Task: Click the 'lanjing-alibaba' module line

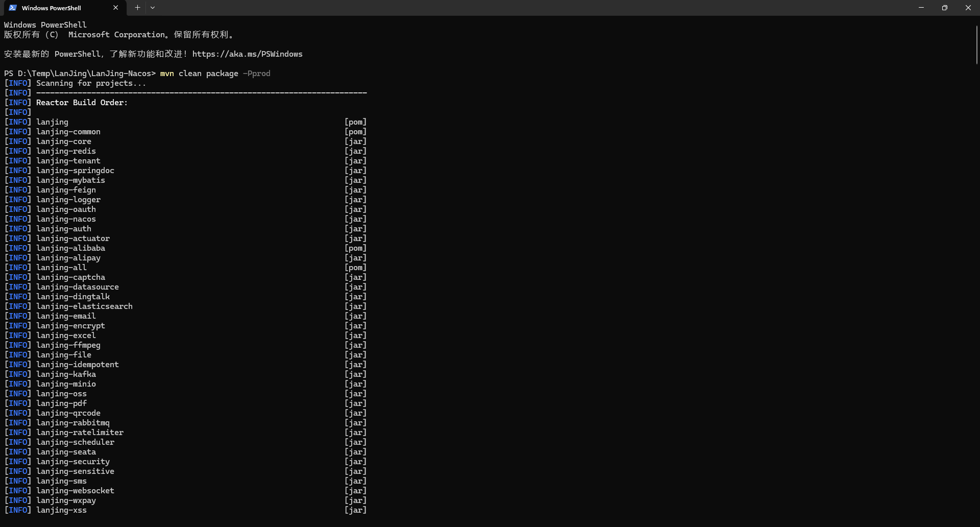Action: (x=70, y=248)
